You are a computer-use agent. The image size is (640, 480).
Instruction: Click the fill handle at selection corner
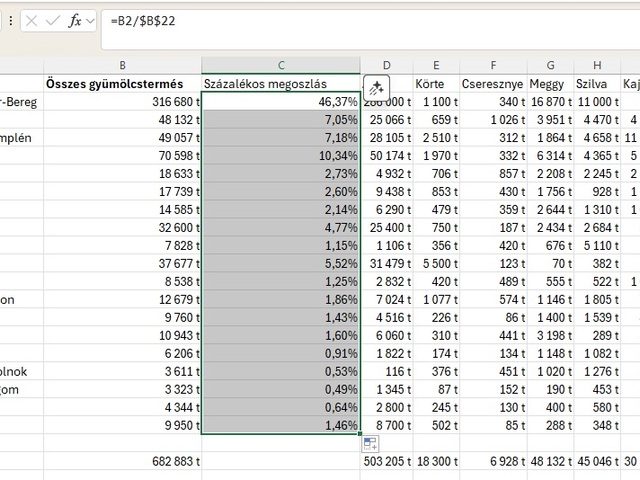tap(360, 433)
